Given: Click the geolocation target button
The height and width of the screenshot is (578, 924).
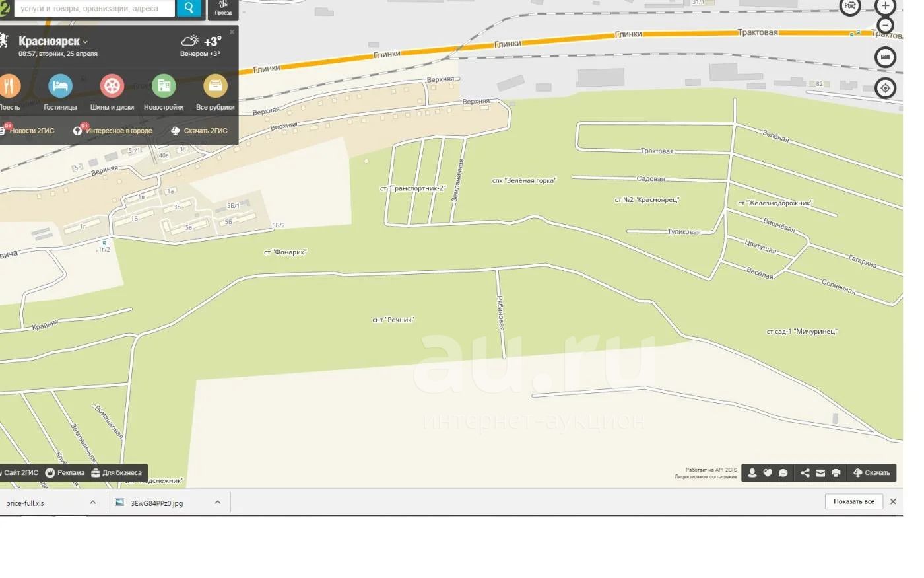Looking at the screenshot, I should 886,88.
